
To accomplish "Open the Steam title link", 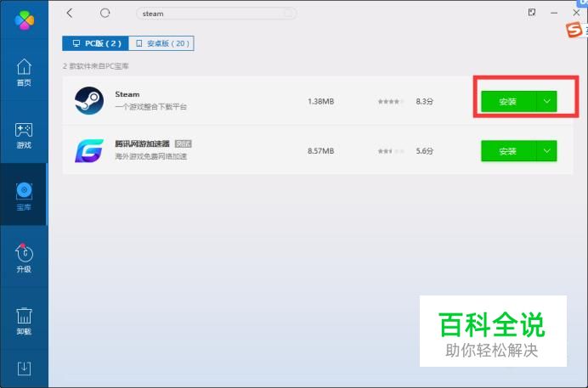I will coord(127,94).
